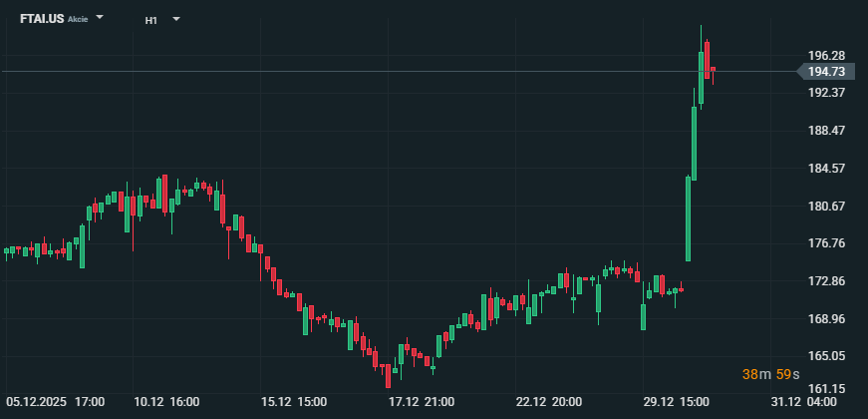
Task: Click the H1 interval label
Action: (x=150, y=20)
